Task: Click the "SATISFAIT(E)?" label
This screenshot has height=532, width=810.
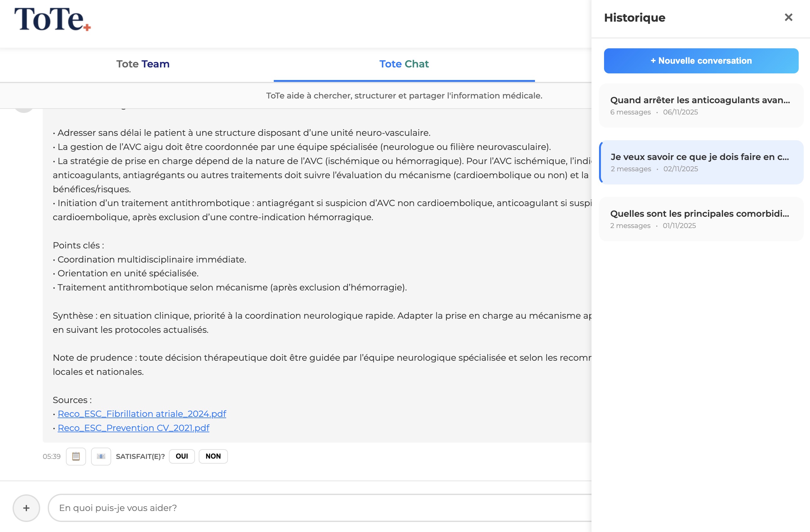Action: 140,456
